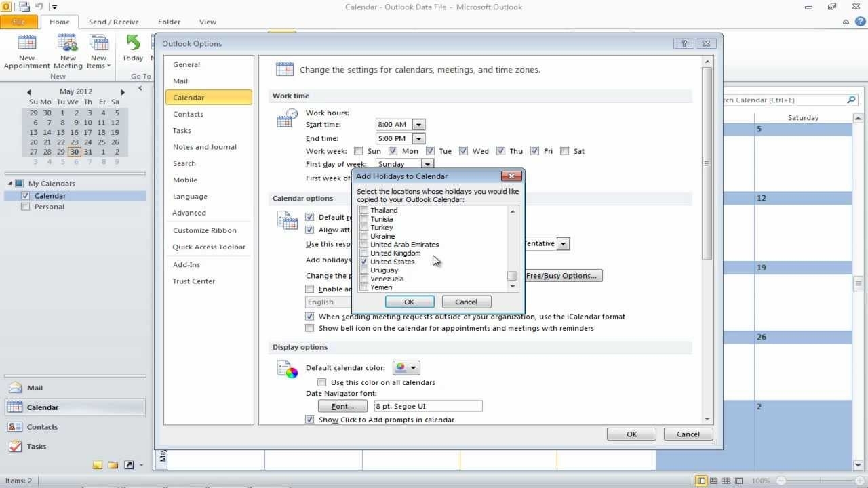868x488 pixels.
Task: Select Normal view icon in status bar
Action: click(x=701, y=481)
